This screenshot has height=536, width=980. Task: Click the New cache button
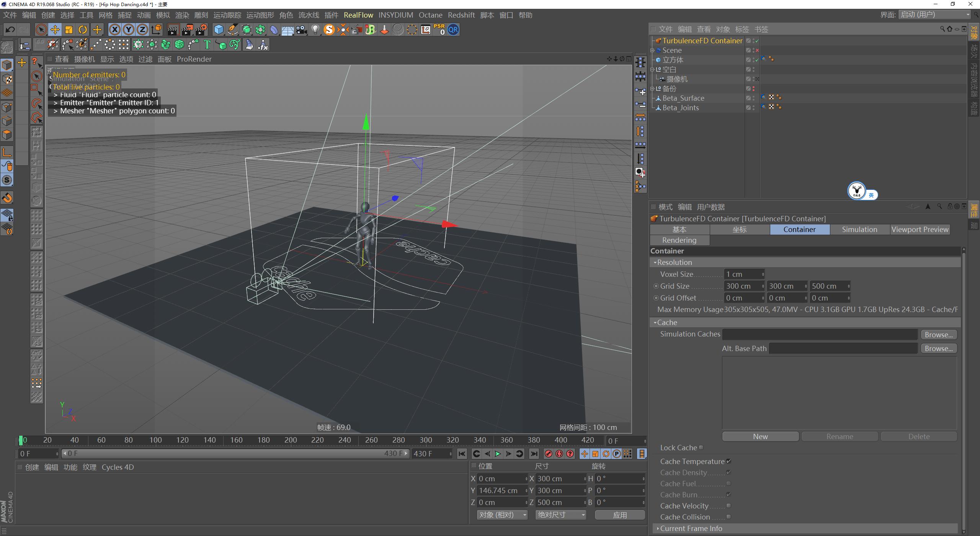pyautogui.click(x=760, y=436)
